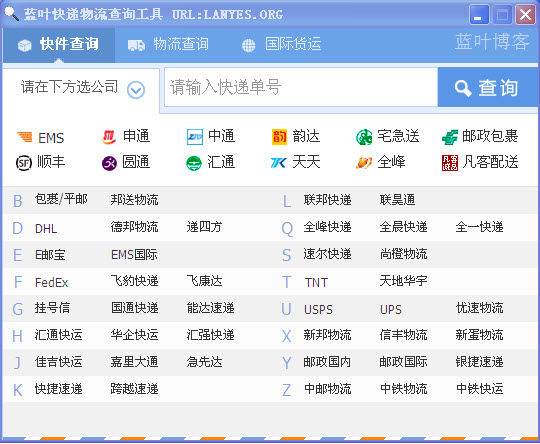Choose 佳吉快运 courier
This screenshot has height=444, width=540.
click(x=59, y=362)
